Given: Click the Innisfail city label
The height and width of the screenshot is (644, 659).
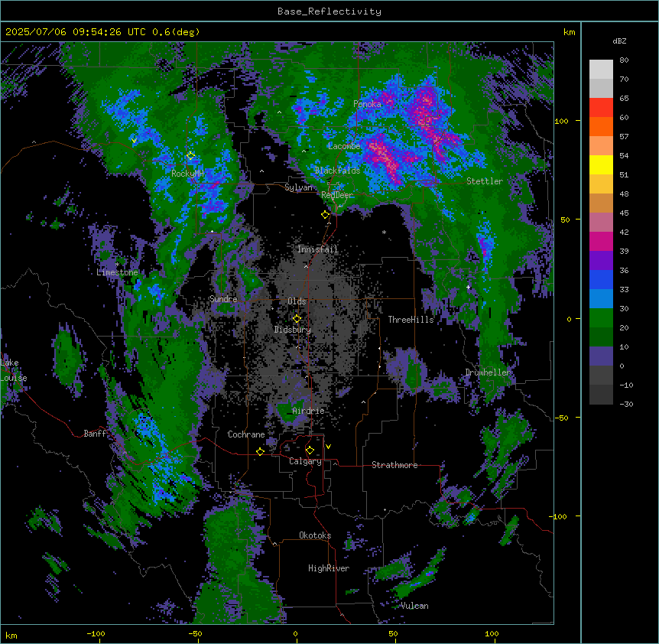Looking at the screenshot, I should click(317, 249).
